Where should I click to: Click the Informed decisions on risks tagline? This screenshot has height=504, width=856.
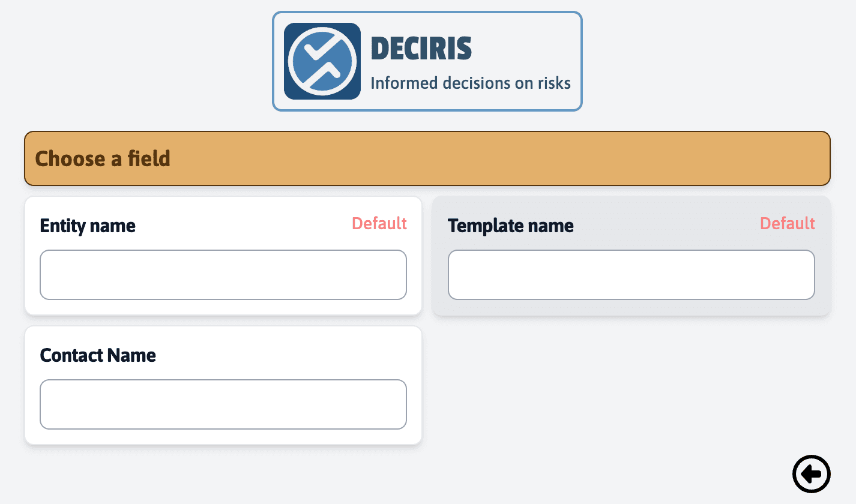(x=472, y=83)
